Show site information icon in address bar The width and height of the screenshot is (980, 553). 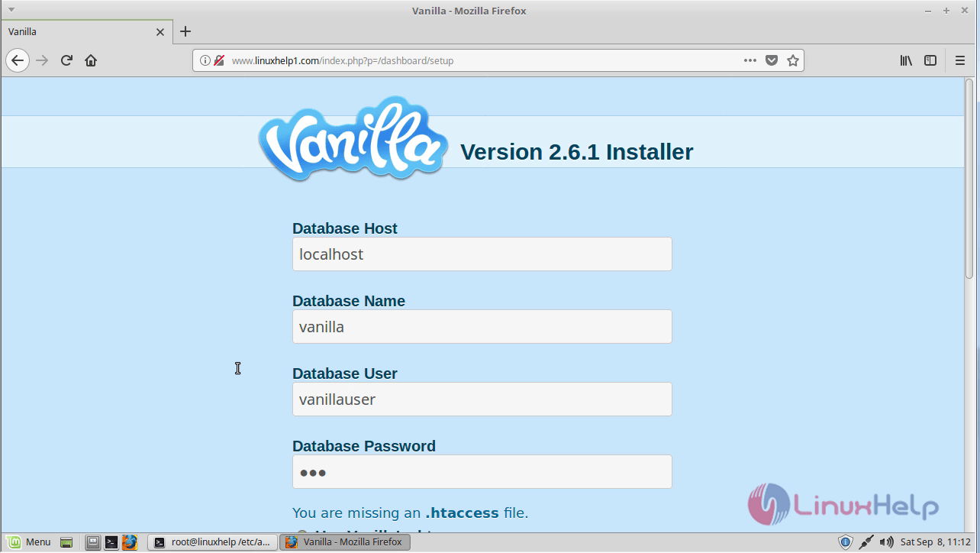(205, 60)
